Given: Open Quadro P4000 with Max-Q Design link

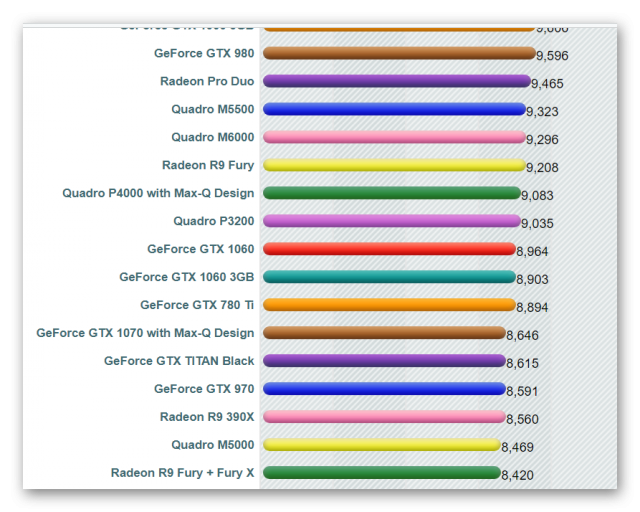Looking at the screenshot, I should click(158, 193).
